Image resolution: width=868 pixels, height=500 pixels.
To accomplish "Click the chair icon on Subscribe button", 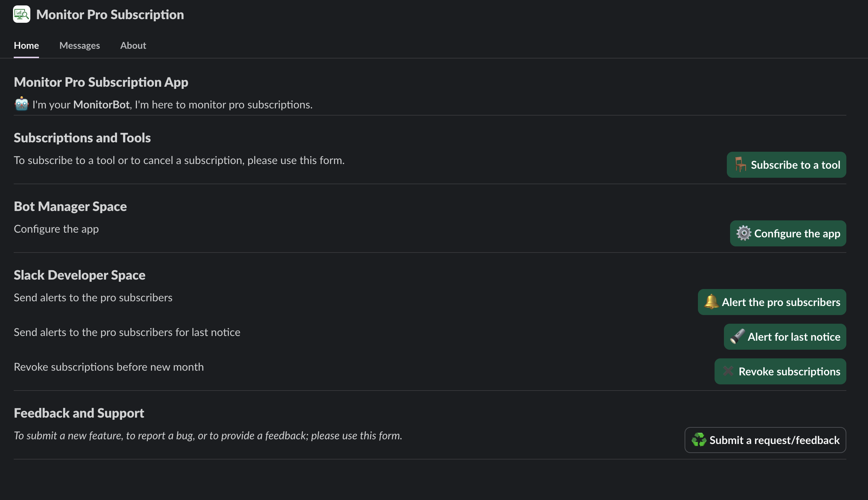I will point(740,165).
